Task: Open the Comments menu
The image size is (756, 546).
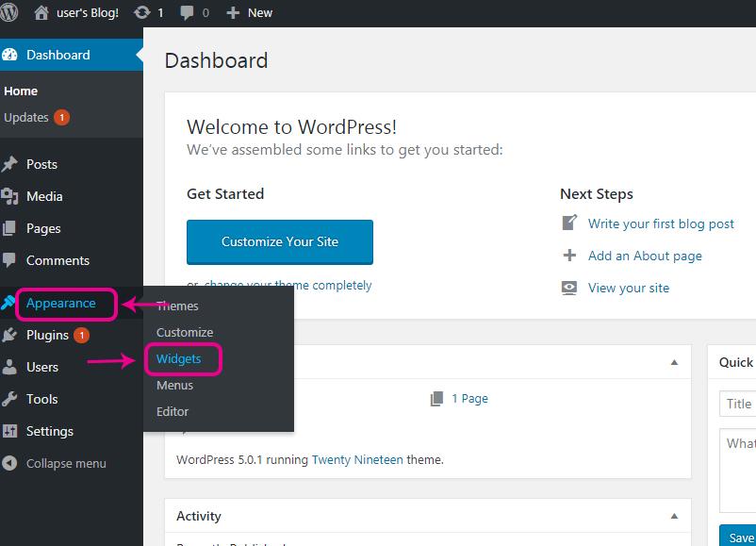Action: point(58,260)
